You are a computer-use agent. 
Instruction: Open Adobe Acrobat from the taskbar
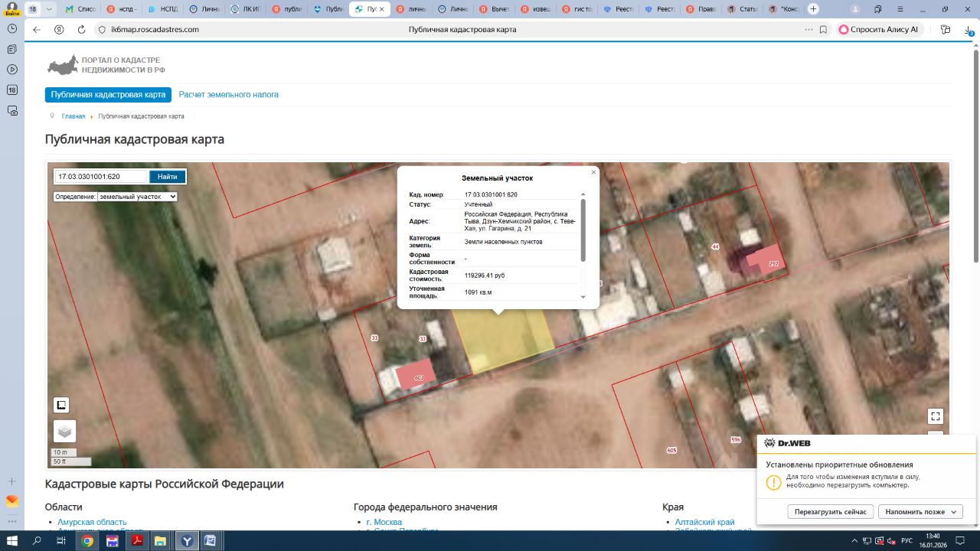[137, 541]
